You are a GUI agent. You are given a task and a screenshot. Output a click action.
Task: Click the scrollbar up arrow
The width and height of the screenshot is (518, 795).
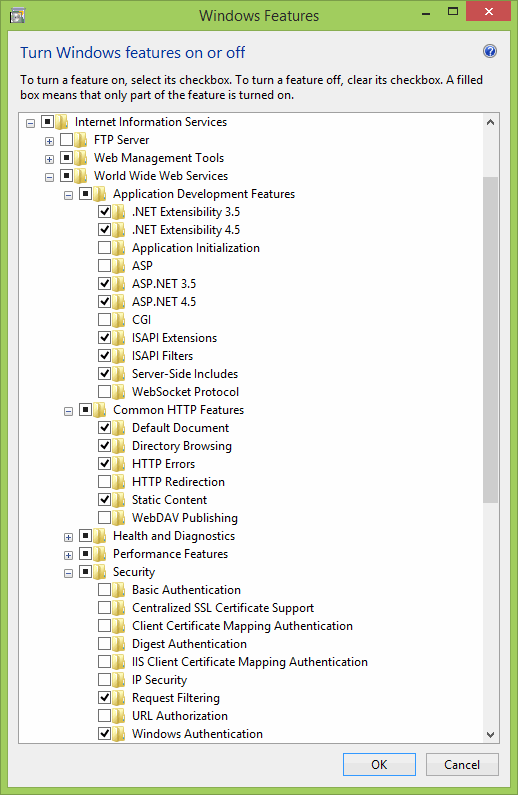point(490,122)
